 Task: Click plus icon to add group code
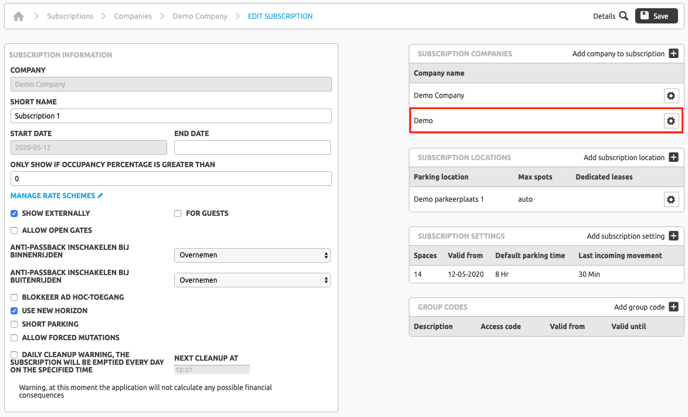[674, 307]
